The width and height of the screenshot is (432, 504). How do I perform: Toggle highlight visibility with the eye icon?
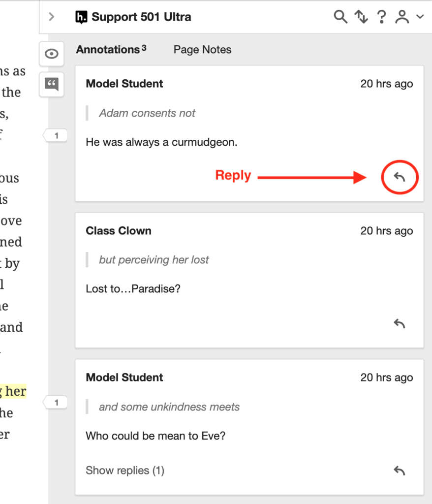coord(51,54)
